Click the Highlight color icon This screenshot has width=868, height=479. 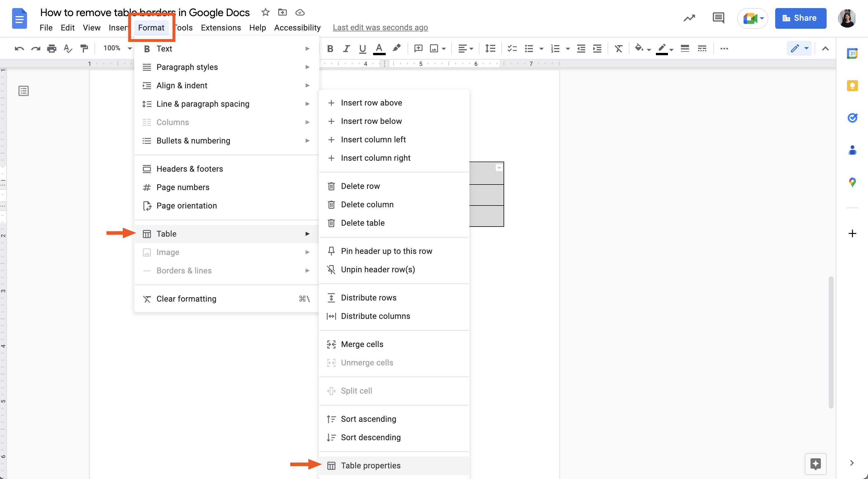coord(396,48)
